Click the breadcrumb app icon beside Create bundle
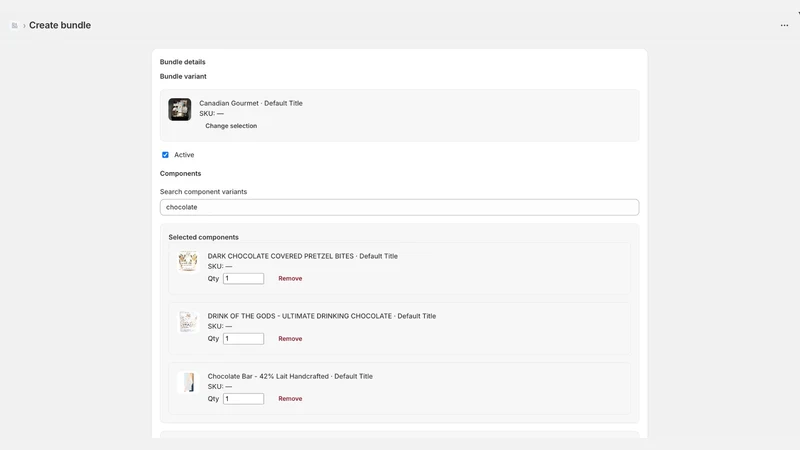Screen dimensions: 800x450 tap(14, 25)
